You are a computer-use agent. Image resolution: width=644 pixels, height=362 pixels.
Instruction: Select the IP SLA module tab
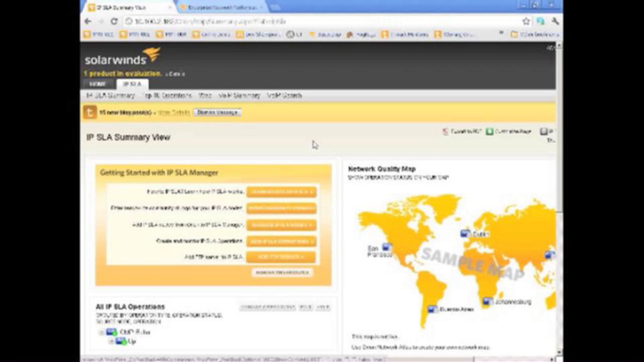coord(132,84)
